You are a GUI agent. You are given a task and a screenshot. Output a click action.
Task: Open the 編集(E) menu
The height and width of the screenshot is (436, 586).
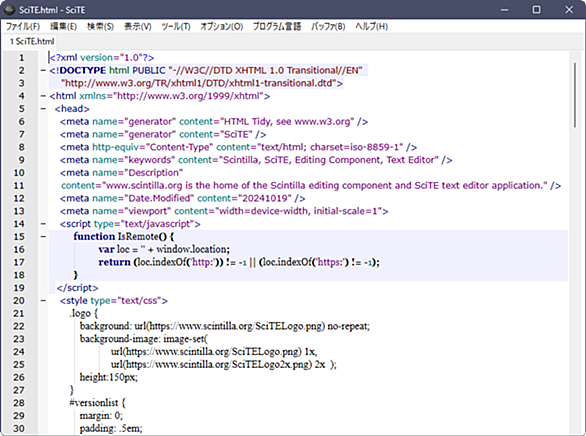64,27
